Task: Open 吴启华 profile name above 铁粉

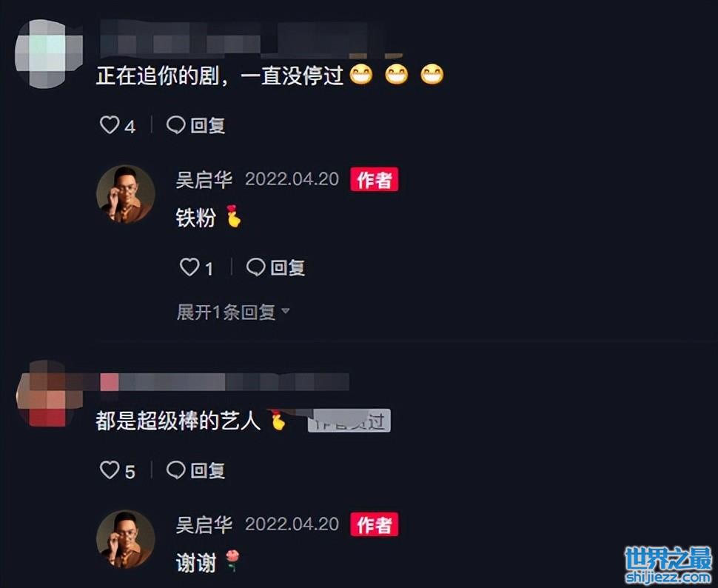Action: pos(204,179)
